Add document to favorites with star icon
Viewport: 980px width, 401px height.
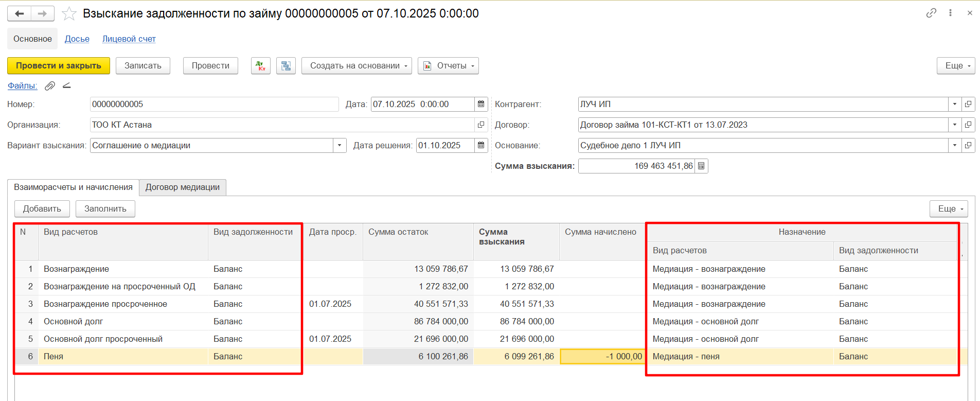69,13
